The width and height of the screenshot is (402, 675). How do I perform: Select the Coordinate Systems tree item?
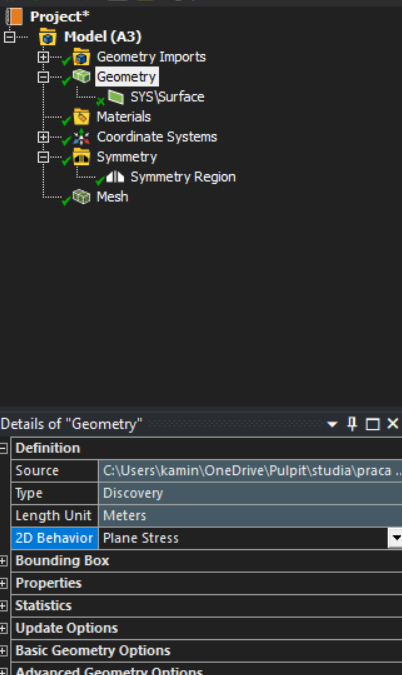pyautogui.click(x=157, y=137)
